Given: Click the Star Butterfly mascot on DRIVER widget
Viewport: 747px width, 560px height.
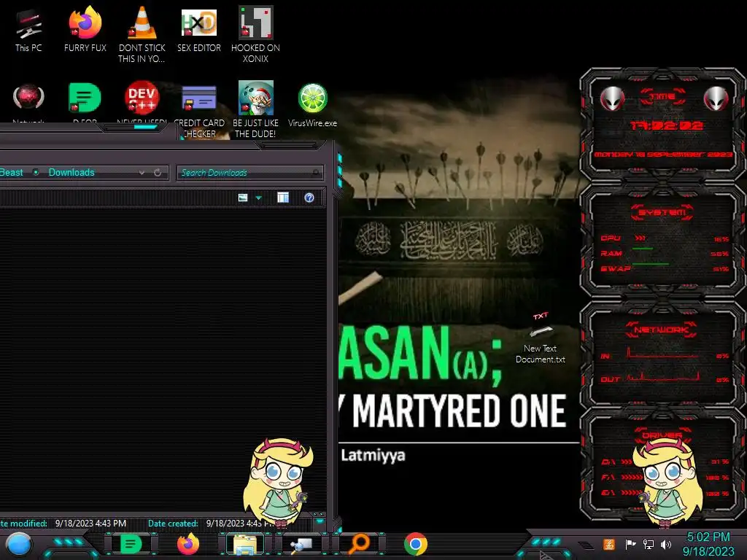Looking at the screenshot, I should click(668, 482).
